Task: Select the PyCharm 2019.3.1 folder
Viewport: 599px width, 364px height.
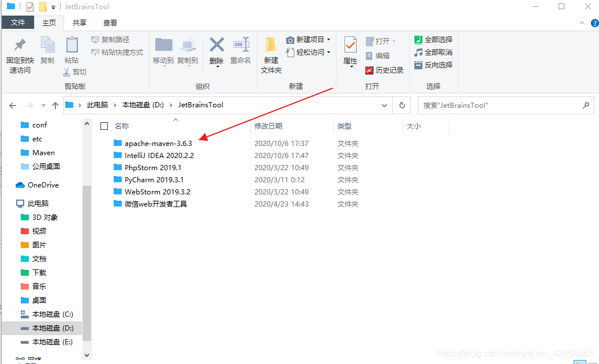Action: tap(154, 180)
